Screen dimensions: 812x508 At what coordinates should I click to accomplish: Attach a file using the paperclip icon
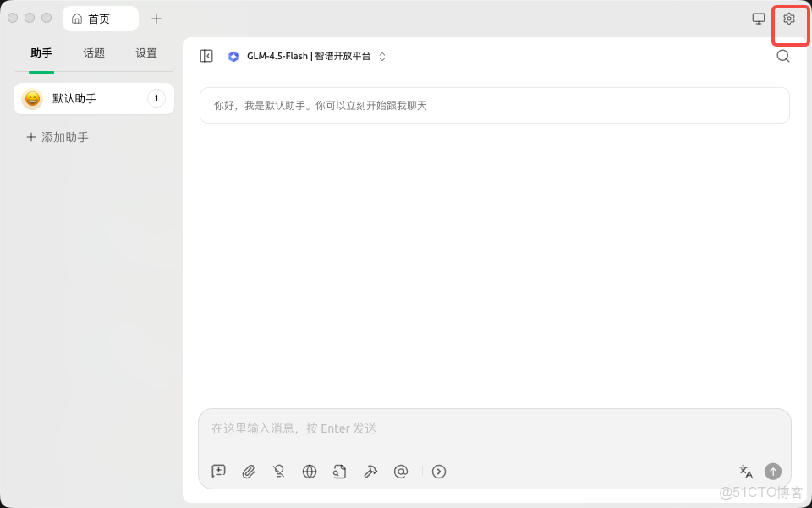pyautogui.click(x=249, y=472)
